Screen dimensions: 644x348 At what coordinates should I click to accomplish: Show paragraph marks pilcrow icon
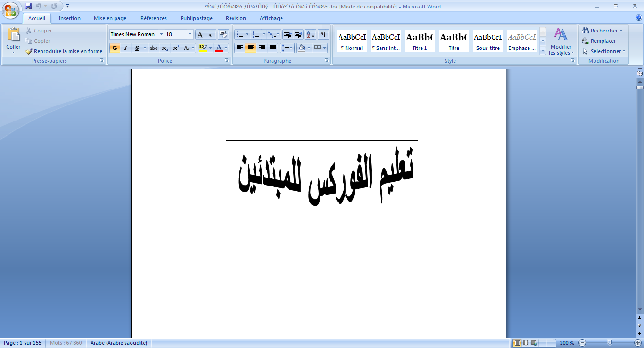[323, 34]
